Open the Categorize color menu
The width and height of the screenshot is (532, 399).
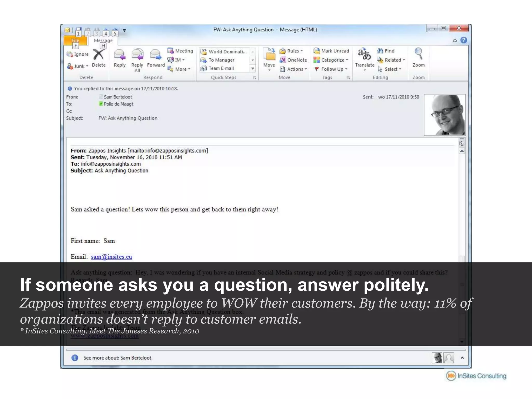[x=331, y=60]
